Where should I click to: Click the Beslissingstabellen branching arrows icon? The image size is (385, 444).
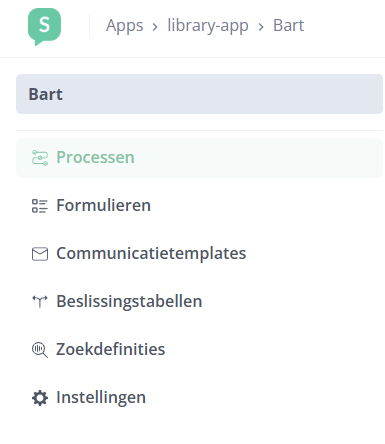pos(40,302)
